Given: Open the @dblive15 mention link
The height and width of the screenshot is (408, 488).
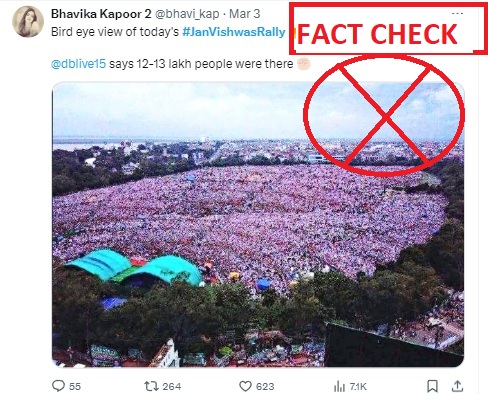Looking at the screenshot, I should [x=78, y=64].
